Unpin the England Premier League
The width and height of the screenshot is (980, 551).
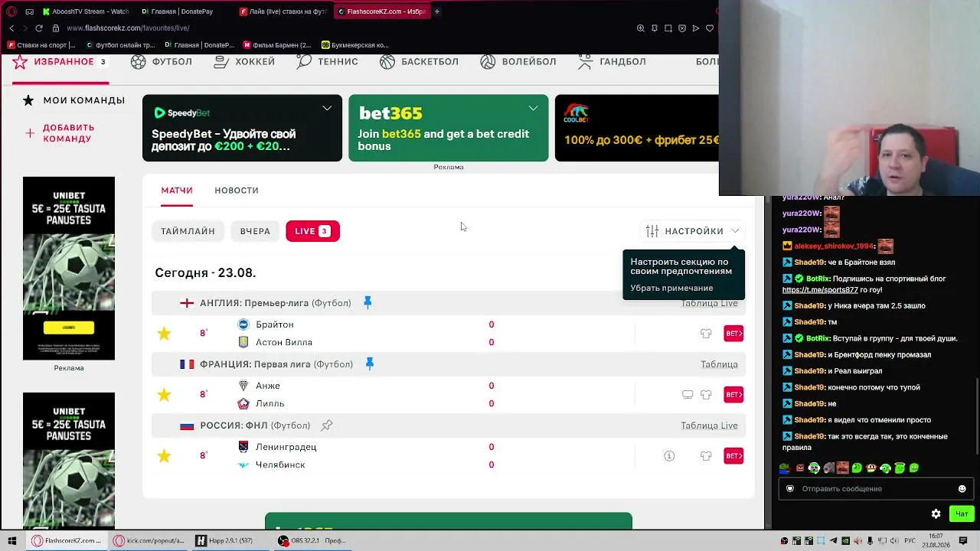click(367, 303)
